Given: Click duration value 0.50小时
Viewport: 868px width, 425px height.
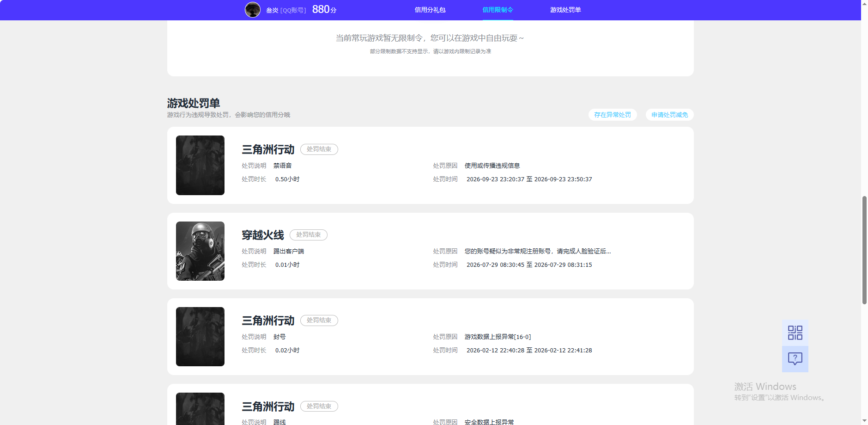Looking at the screenshot, I should point(287,179).
